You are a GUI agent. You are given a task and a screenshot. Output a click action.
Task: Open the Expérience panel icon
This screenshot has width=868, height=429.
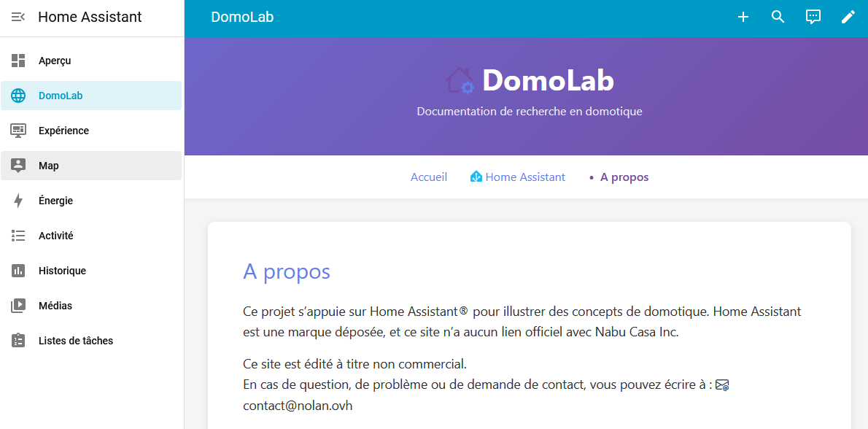coord(18,131)
